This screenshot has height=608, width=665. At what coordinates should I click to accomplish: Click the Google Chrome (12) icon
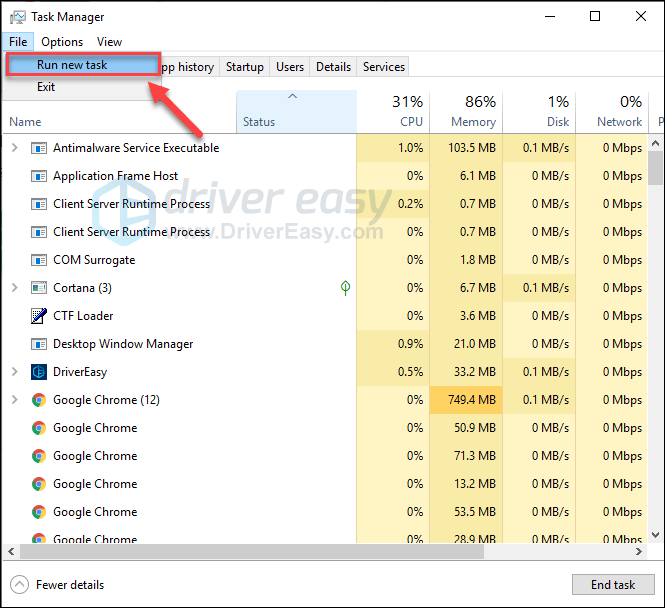coord(39,400)
